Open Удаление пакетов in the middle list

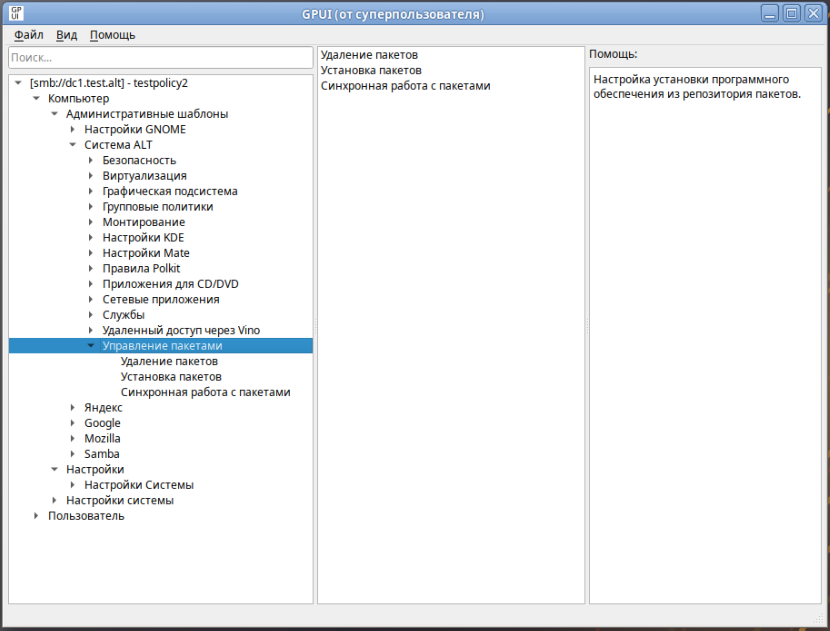click(x=369, y=55)
